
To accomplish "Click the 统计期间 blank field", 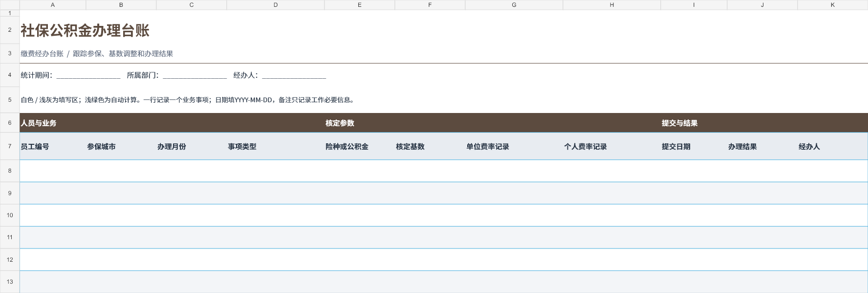I will [88, 75].
